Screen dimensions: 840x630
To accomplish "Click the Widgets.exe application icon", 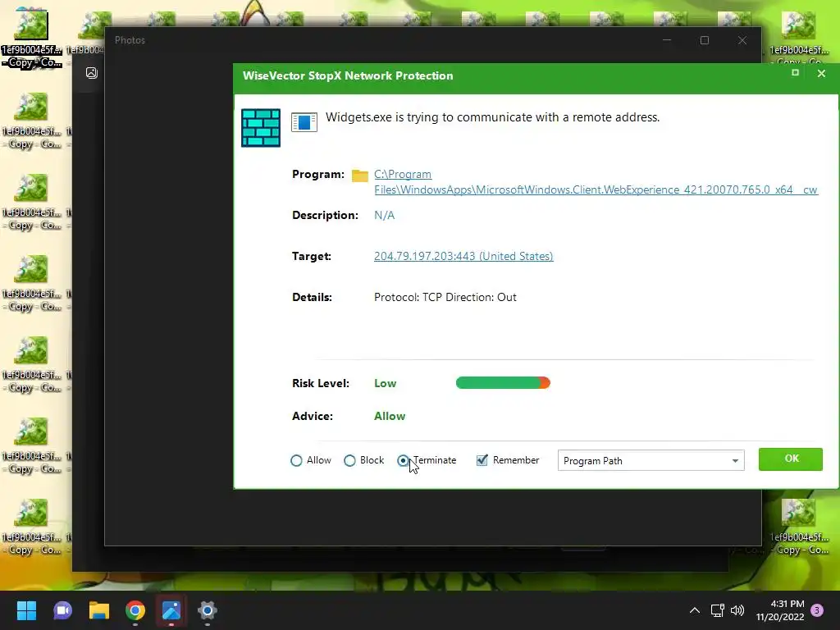I will (x=304, y=121).
